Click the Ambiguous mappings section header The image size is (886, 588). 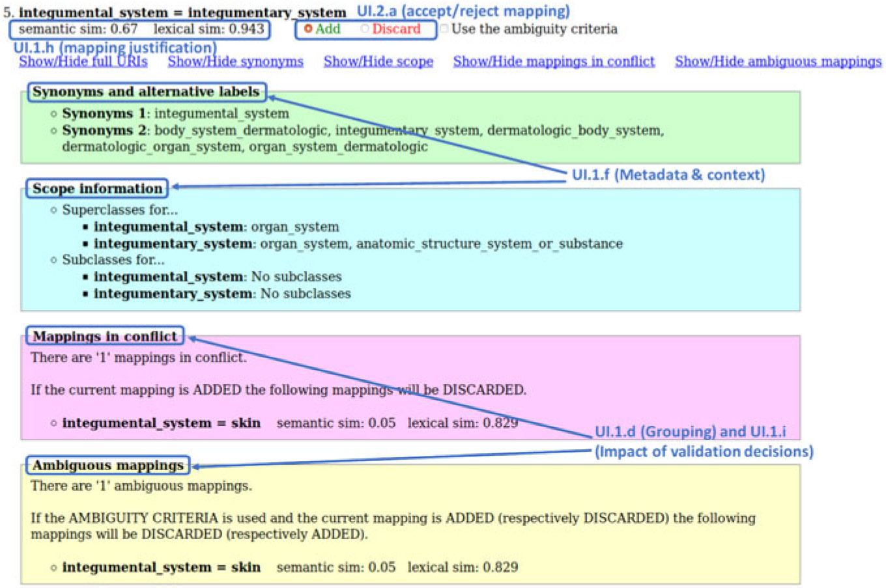pos(107,465)
